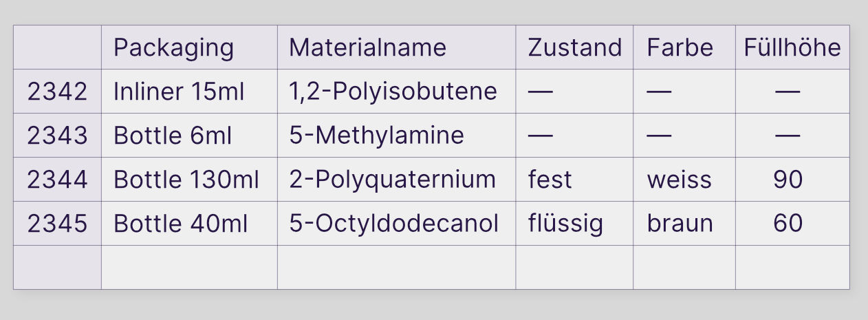Select the 5-Methylamine cell

tap(396, 136)
